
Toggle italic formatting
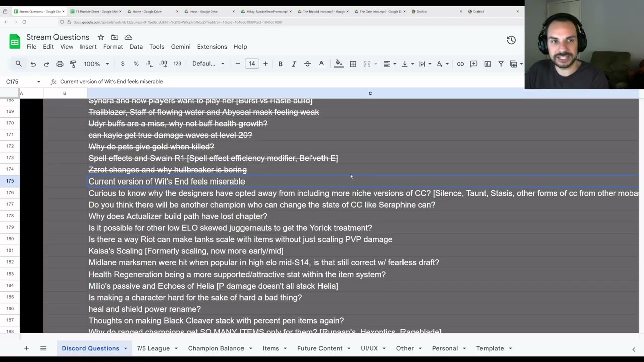[294, 64]
